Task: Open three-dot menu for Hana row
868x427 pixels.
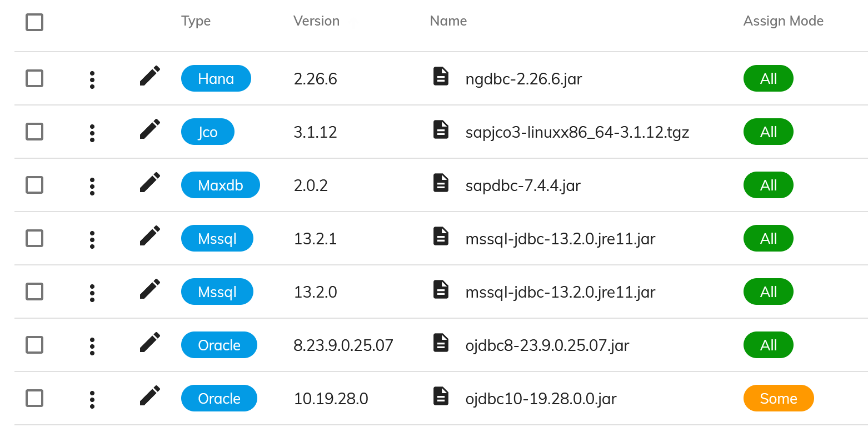Action: click(92, 79)
